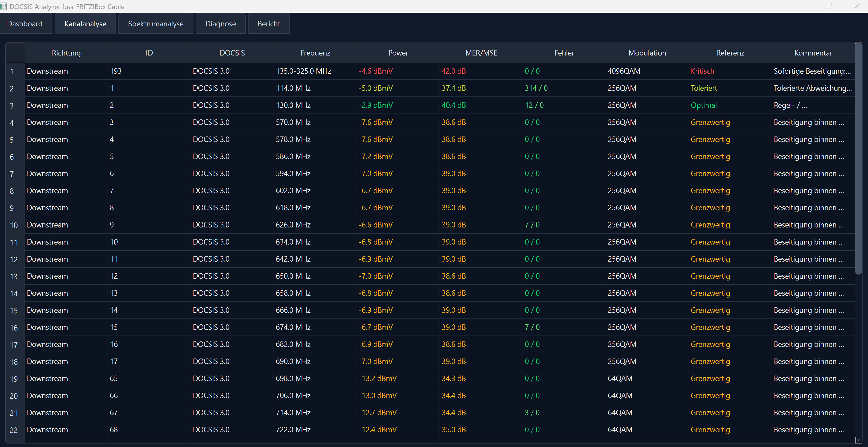
Task: Sort by the DOCSIS column header
Action: 232,53
